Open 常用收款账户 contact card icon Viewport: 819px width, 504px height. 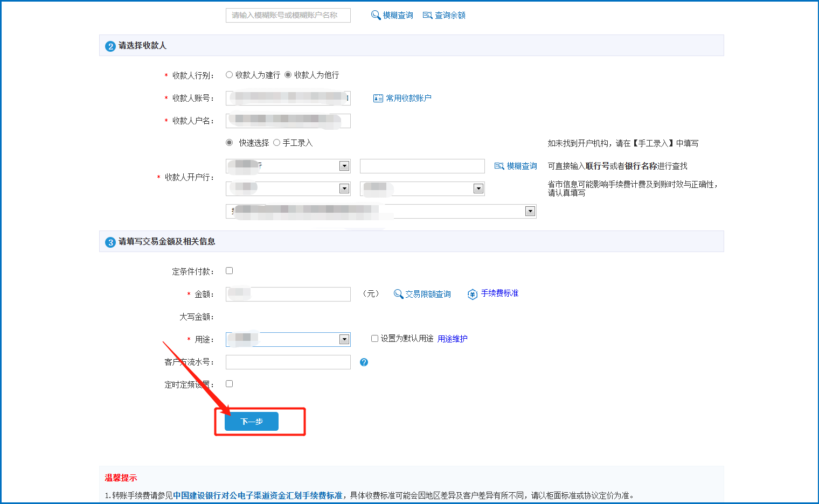coord(378,98)
